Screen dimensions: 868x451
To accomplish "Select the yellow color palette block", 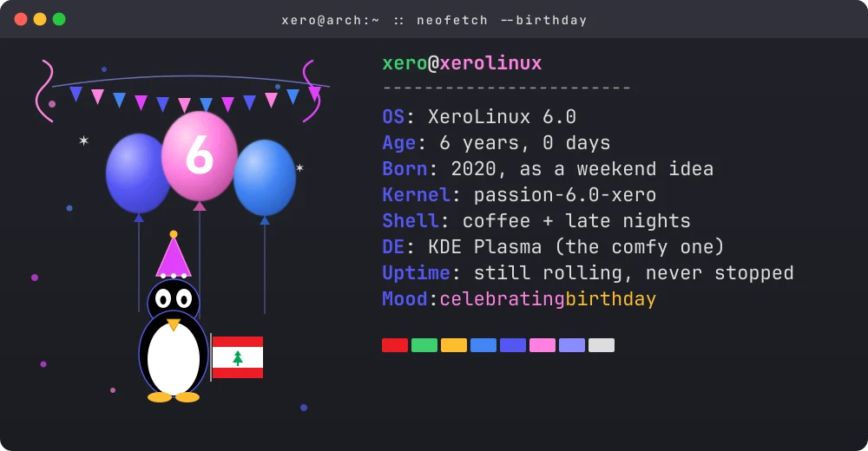I will (454, 345).
